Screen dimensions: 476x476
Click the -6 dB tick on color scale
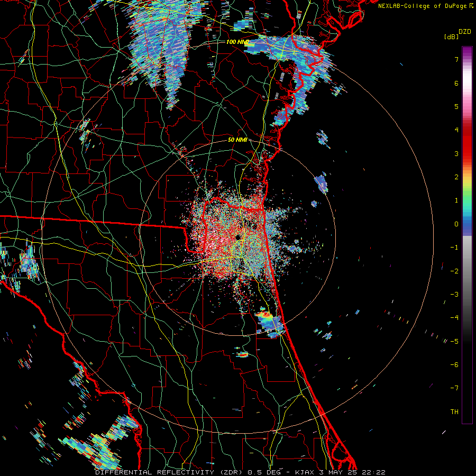pos(454,365)
